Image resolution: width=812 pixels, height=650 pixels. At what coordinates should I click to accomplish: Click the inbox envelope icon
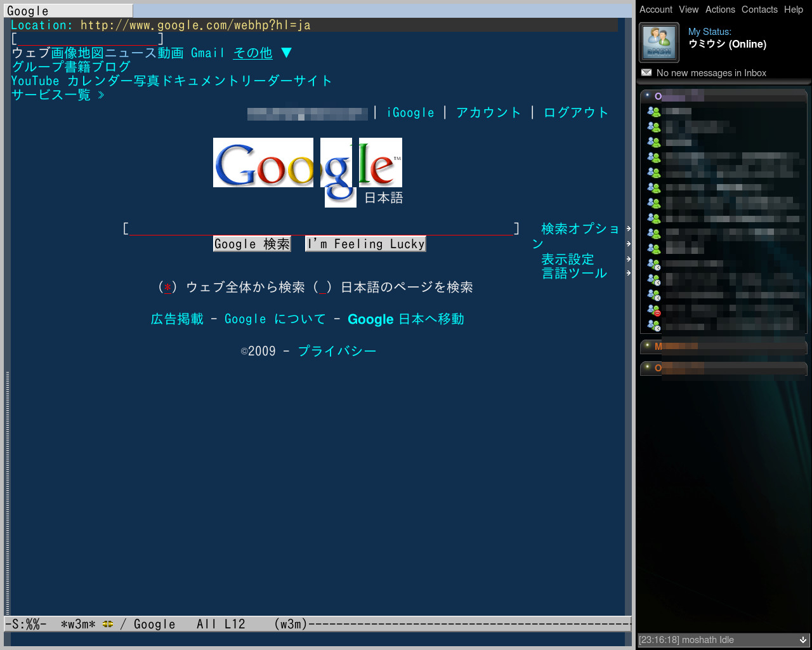click(646, 72)
